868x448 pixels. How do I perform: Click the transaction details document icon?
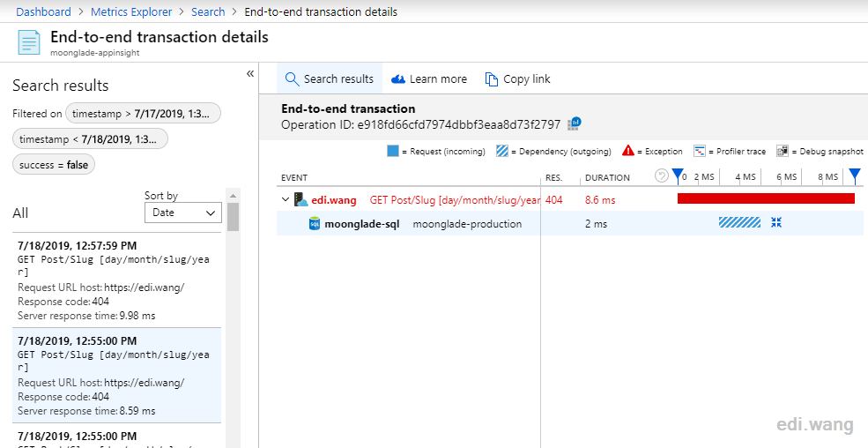pyautogui.click(x=29, y=42)
